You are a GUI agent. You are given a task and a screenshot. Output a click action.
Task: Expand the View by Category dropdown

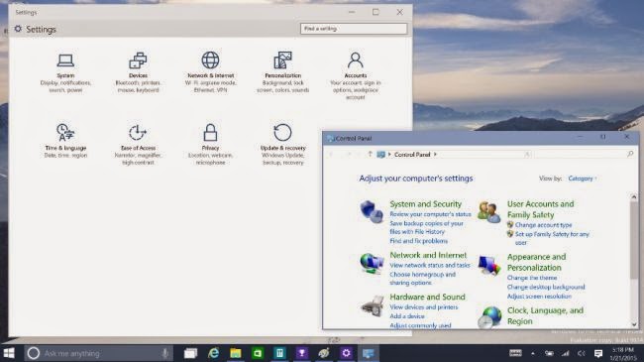coord(583,179)
